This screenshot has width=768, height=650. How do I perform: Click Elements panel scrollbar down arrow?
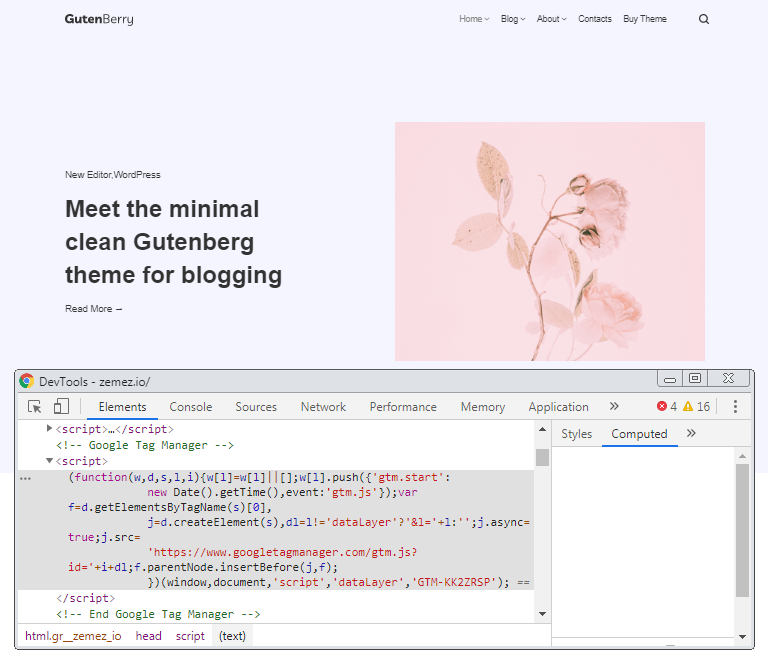(x=542, y=614)
